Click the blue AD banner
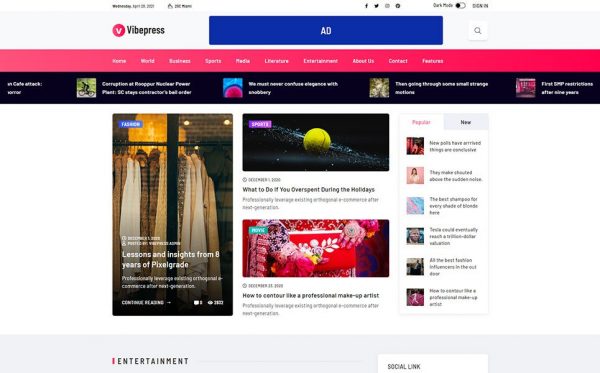 pyautogui.click(x=326, y=31)
